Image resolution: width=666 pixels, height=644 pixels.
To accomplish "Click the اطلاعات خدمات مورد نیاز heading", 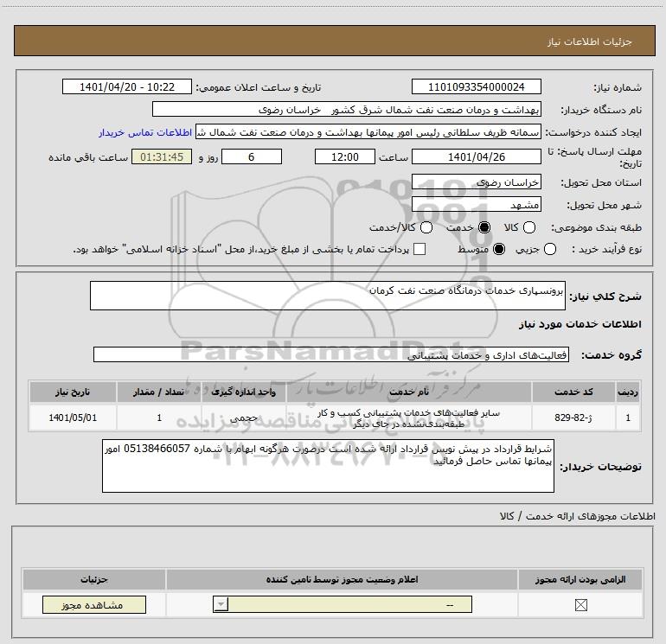I will click(580, 324).
